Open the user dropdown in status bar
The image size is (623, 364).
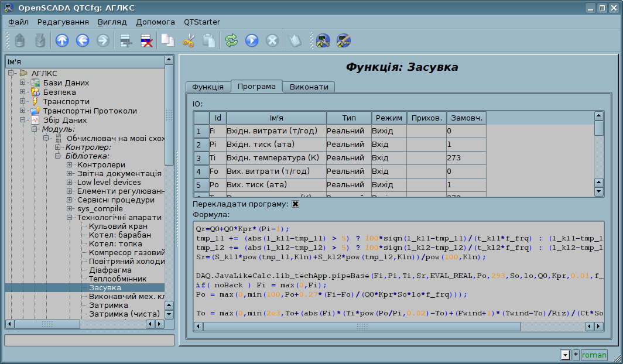565,355
